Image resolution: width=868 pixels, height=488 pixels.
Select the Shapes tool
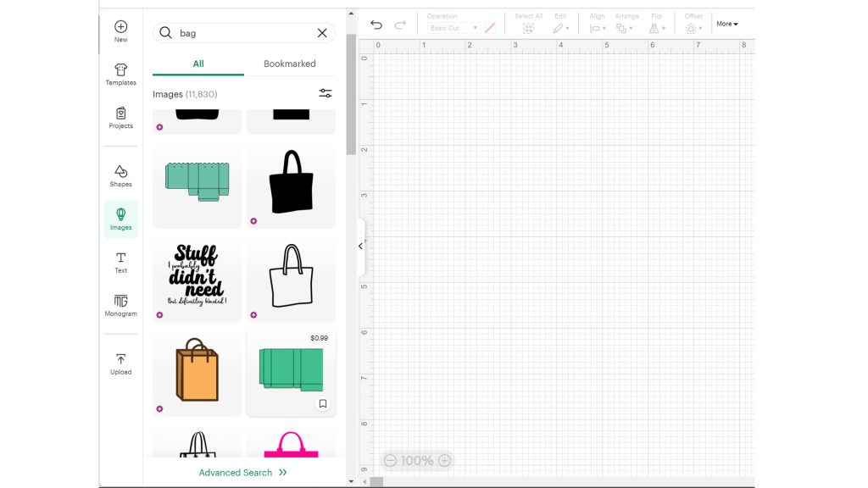pos(120,175)
